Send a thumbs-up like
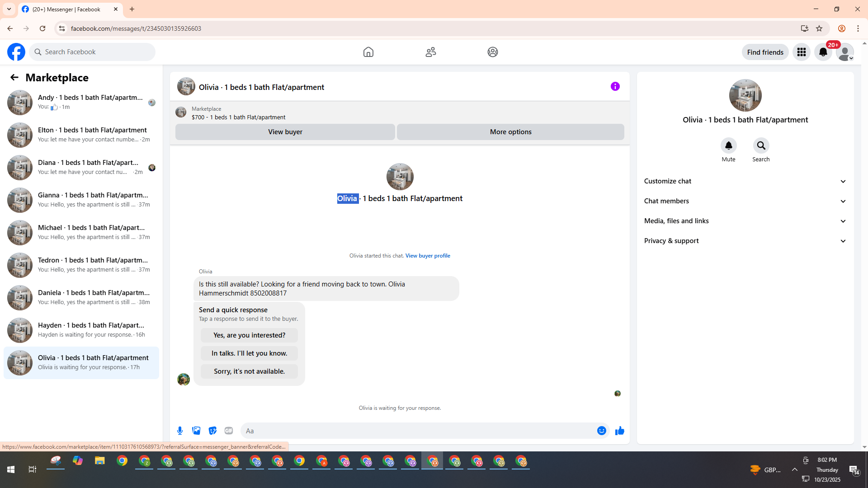868x488 pixels. (x=619, y=431)
